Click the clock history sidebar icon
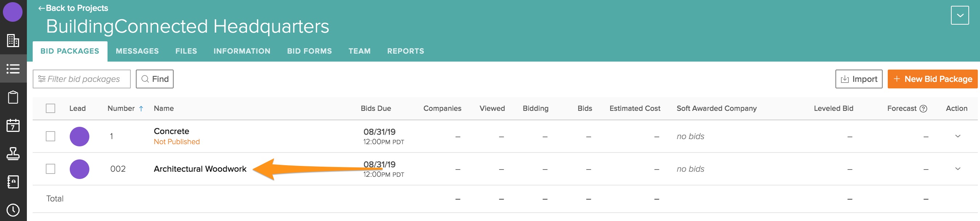Viewport: 980px width, 221px height. click(13, 210)
